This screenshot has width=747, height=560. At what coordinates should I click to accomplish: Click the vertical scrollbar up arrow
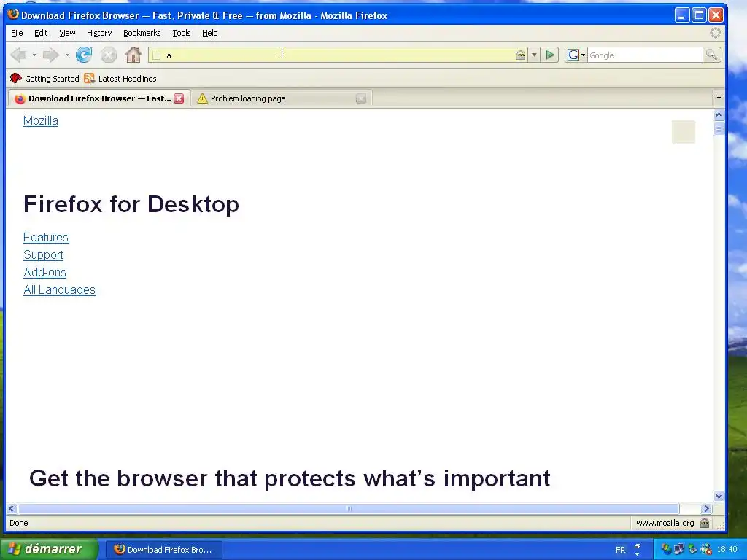tap(719, 114)
